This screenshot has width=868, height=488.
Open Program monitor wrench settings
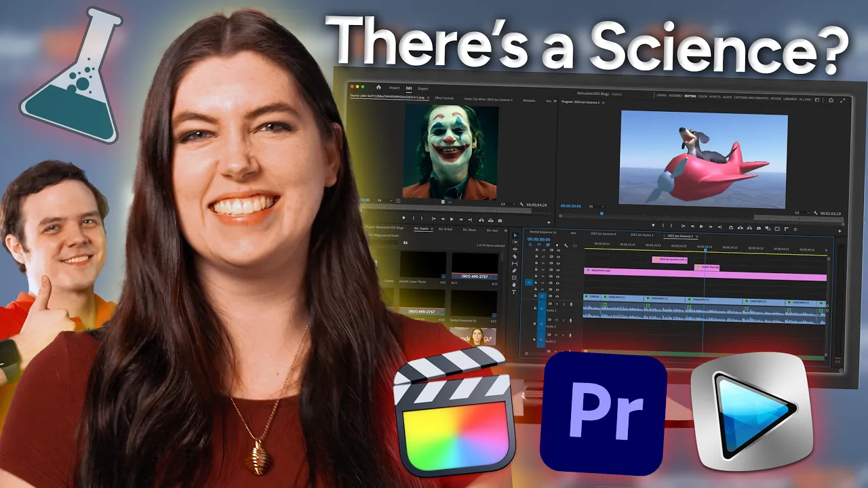tap(815, 213)
